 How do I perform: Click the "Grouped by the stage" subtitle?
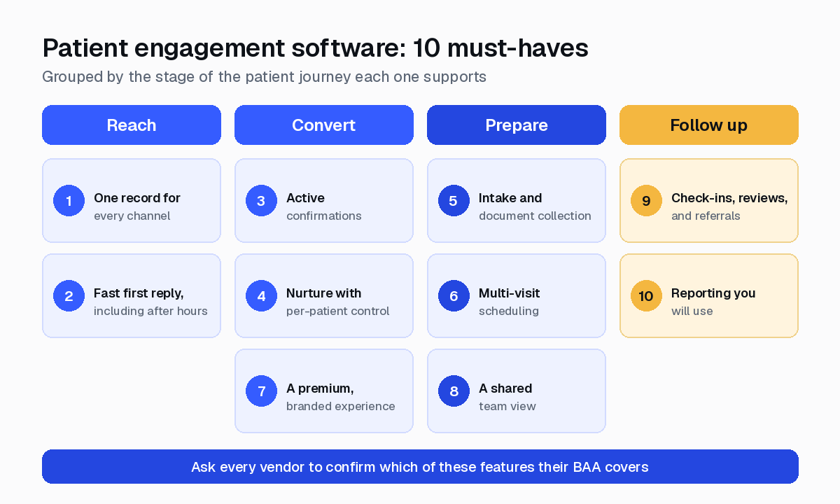coord(265,76)
